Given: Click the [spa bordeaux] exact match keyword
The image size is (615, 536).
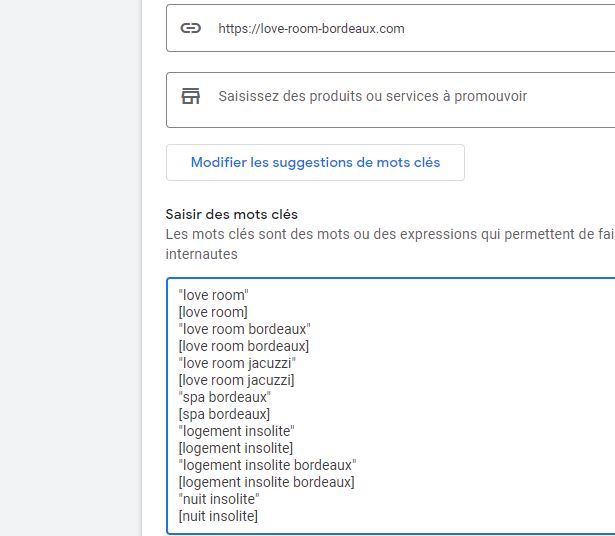Looking at the screenshot, I should click(x=225, y=414).
